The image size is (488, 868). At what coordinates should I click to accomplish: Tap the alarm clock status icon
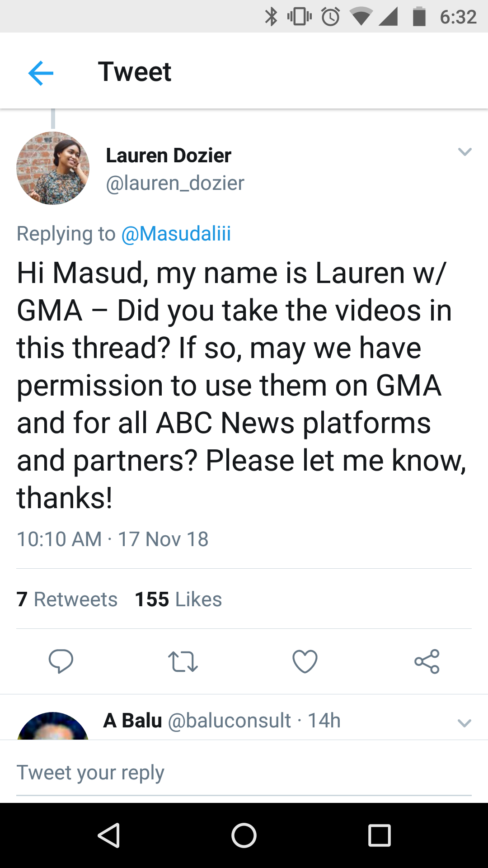tap(330, 17)
